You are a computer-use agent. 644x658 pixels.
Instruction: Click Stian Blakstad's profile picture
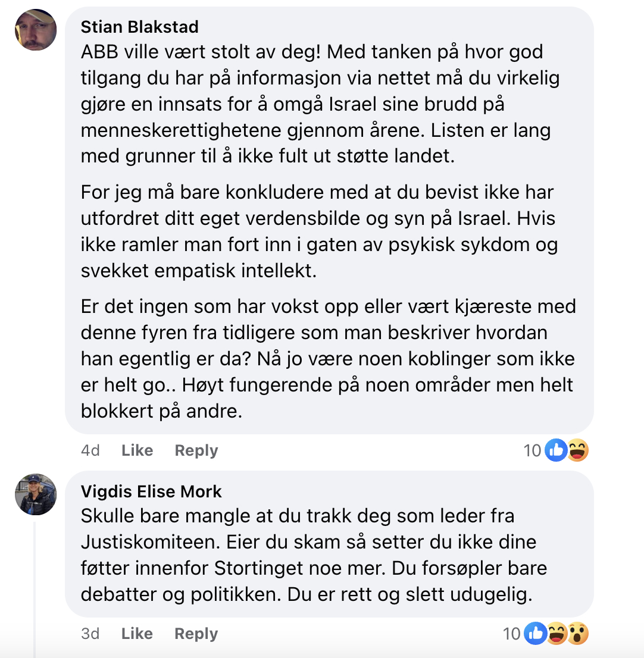click(36, 30)
